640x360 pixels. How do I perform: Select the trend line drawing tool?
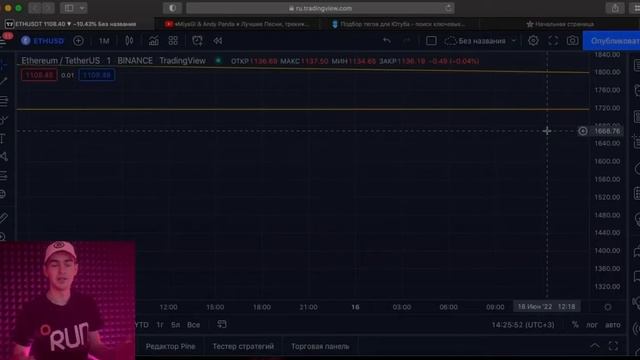click(x=4, y=81)
